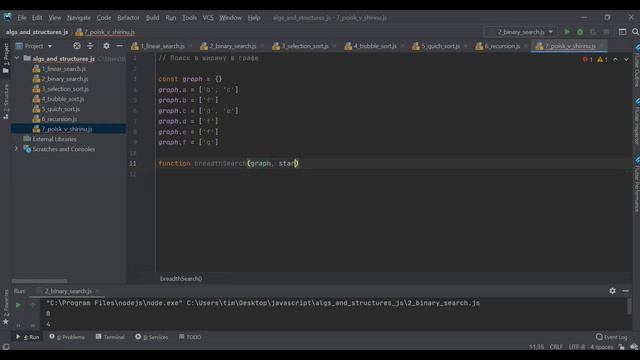
Task: Select opened file target icon in Project panel
Action: (x=77, y=46)
